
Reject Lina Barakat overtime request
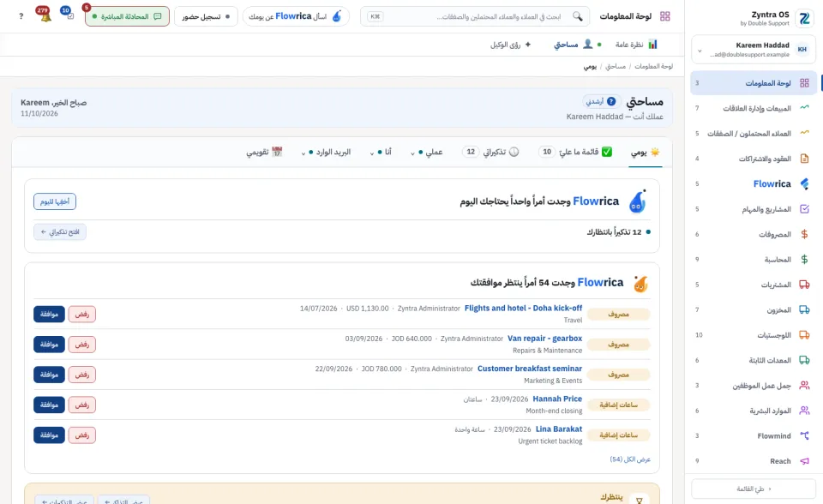coord(82,435)
